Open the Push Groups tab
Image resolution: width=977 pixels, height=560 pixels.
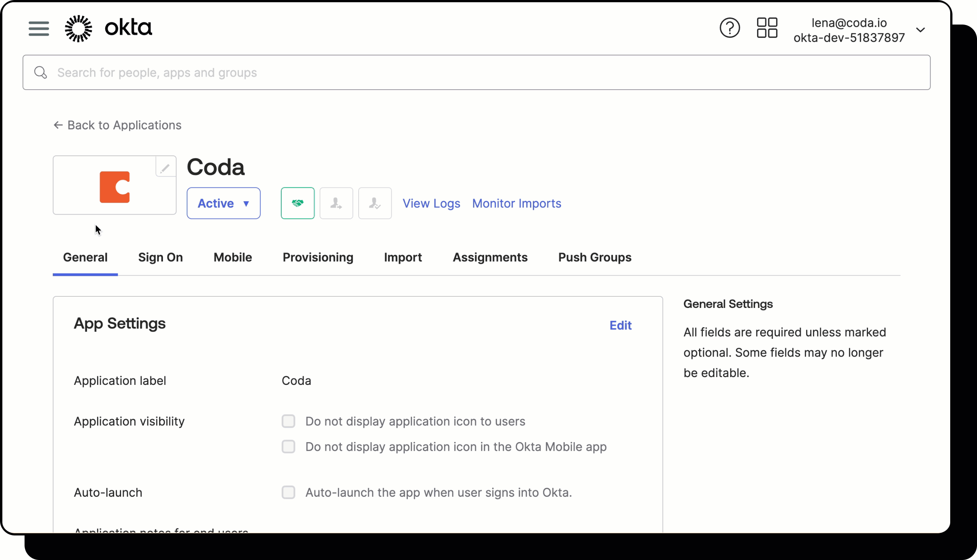594,258
